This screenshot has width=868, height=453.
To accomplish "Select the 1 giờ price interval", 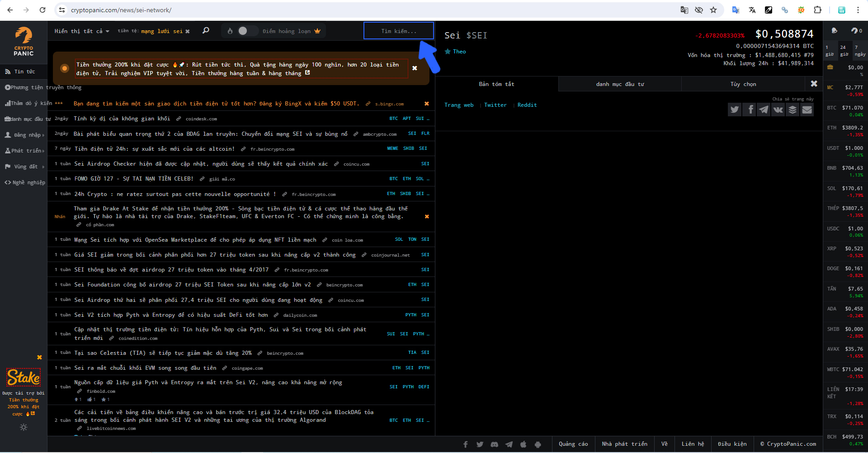I will pyautogui.click(x=830, y=50).
